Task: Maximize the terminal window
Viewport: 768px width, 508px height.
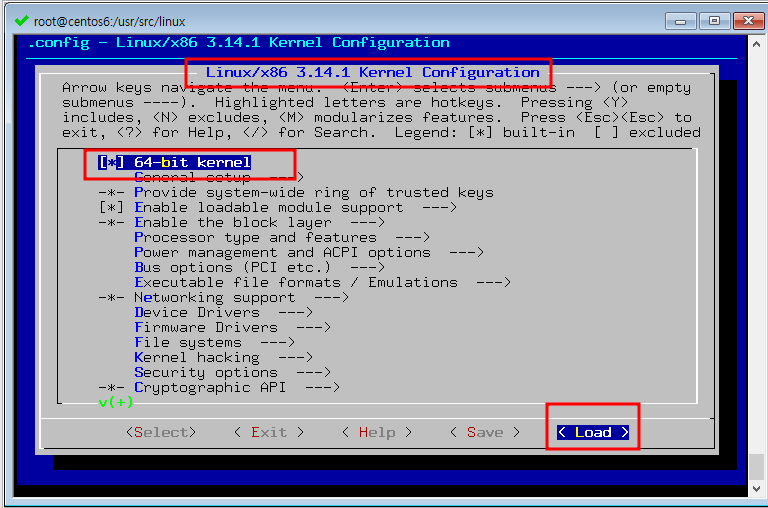Action: [714, 21]
